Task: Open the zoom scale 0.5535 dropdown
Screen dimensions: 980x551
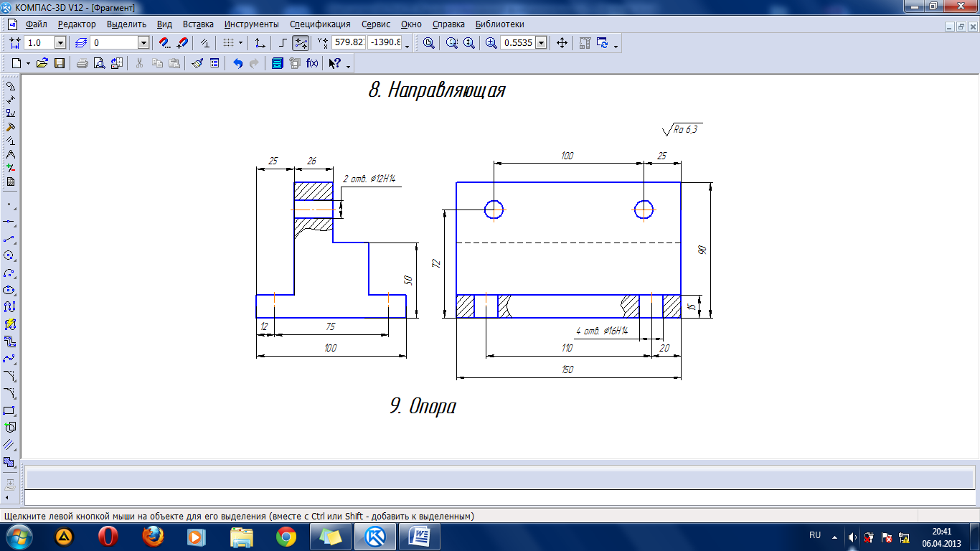Action: pos(541,43)
